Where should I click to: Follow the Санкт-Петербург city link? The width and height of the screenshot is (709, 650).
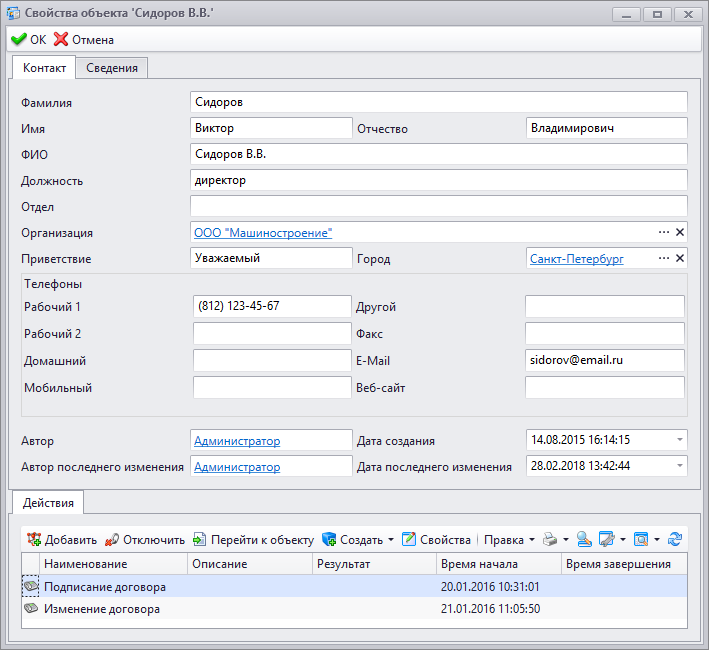coord(577,258)
